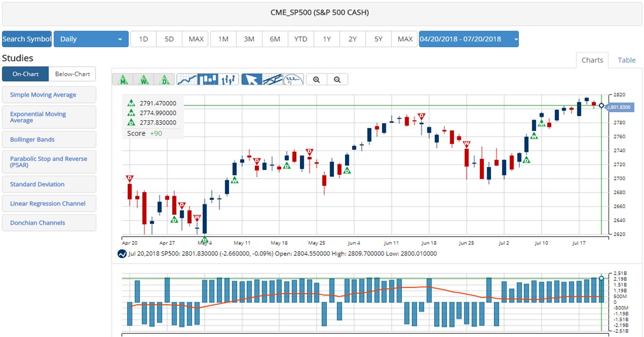Open the Fibonacci drawing tool
Image resolution: width=644 pixels, height=337 pixels.
click(294, 79)
